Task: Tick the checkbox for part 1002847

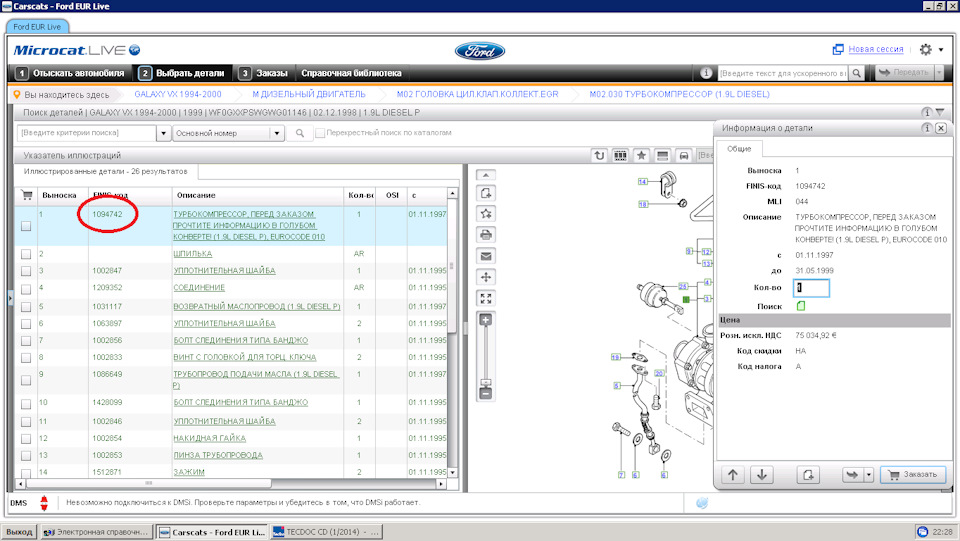Action: pyautogui.click(x=26, y=271)
